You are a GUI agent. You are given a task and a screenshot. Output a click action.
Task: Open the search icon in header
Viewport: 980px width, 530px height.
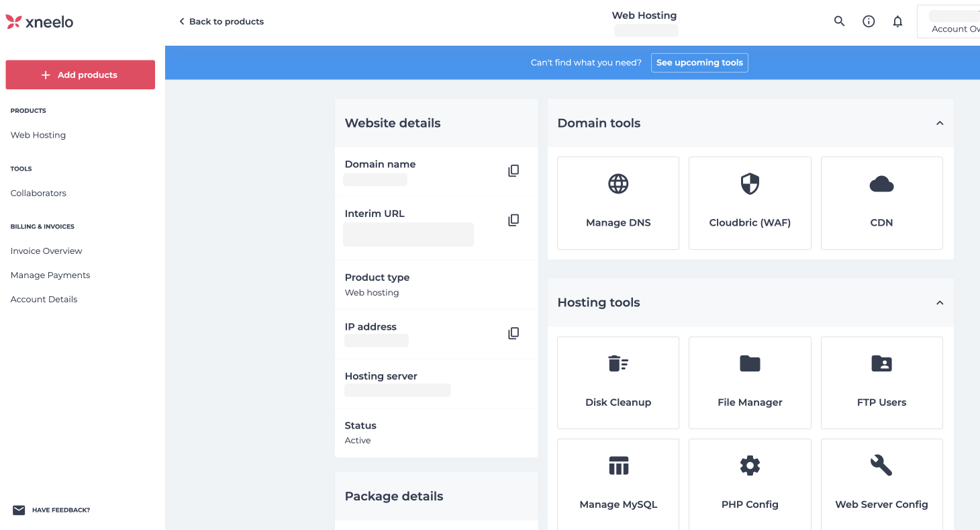839,21
